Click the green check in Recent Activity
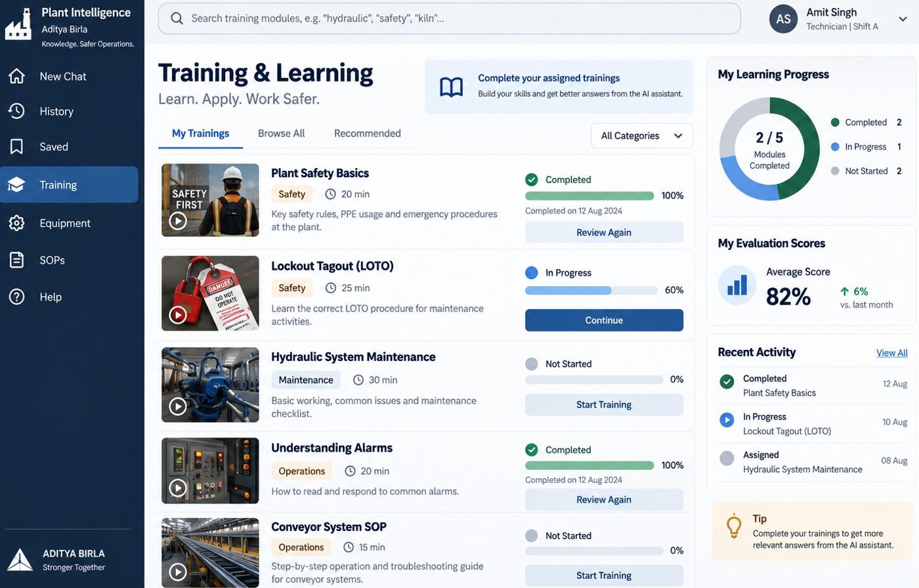 pos(727,382)
